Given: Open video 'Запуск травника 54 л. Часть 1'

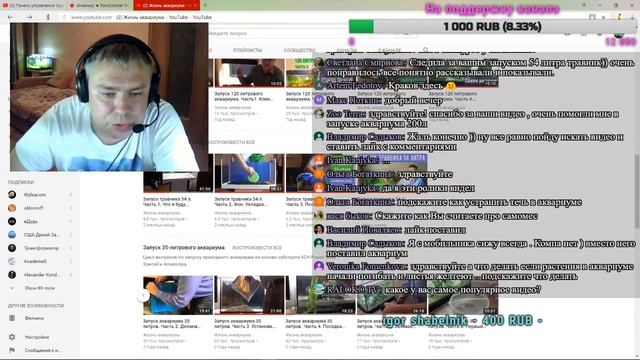Looking at the screenshot, I should click(168, 201).
